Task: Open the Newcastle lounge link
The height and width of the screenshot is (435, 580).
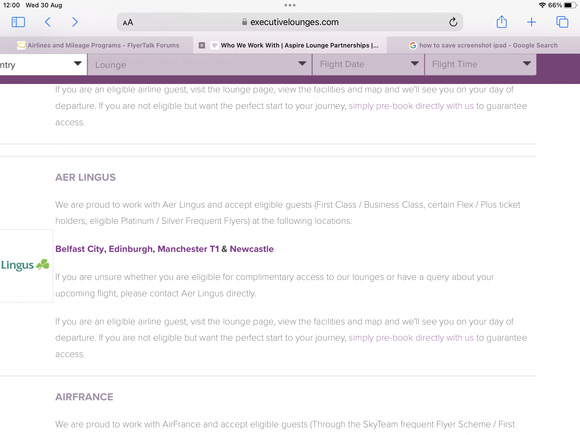Action: pos(252,249)
